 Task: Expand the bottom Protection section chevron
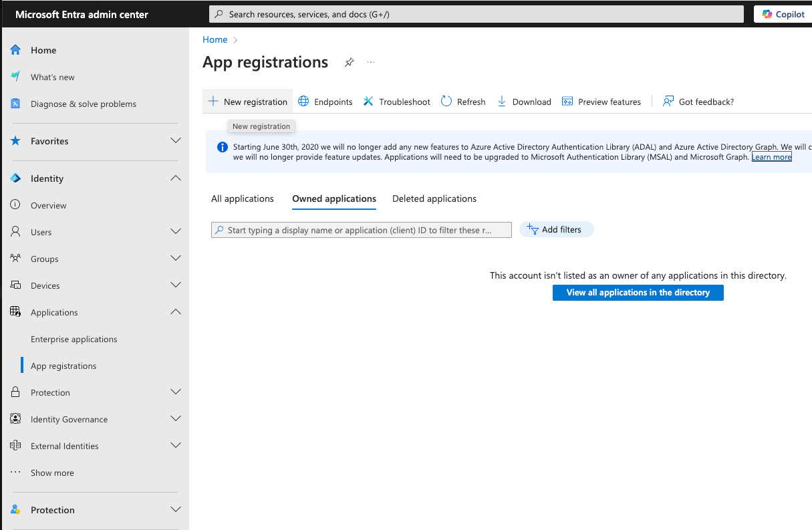coord(176,510)
